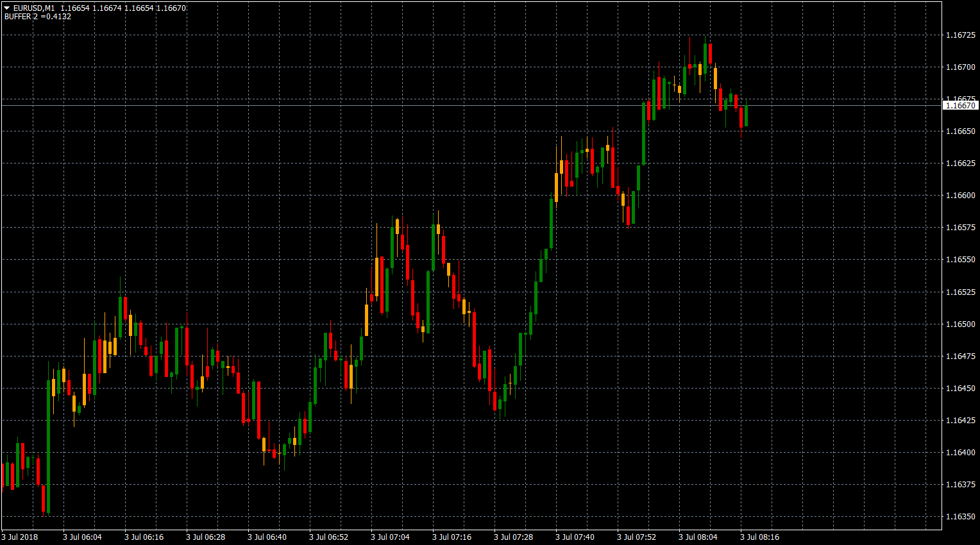Click the 3 Jul 07:04 time label
980x545 pixels.
(x=390, y=537)
